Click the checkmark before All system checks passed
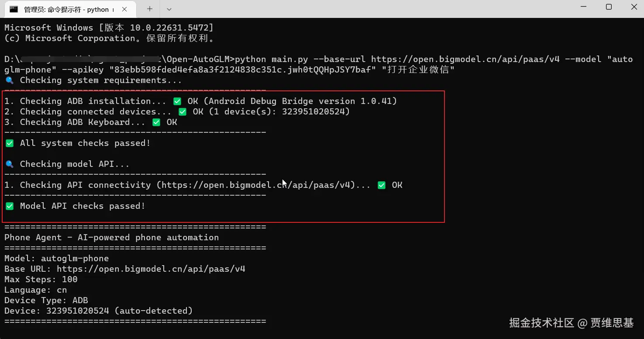Screen dimensions: 644x339 point(9,143)
